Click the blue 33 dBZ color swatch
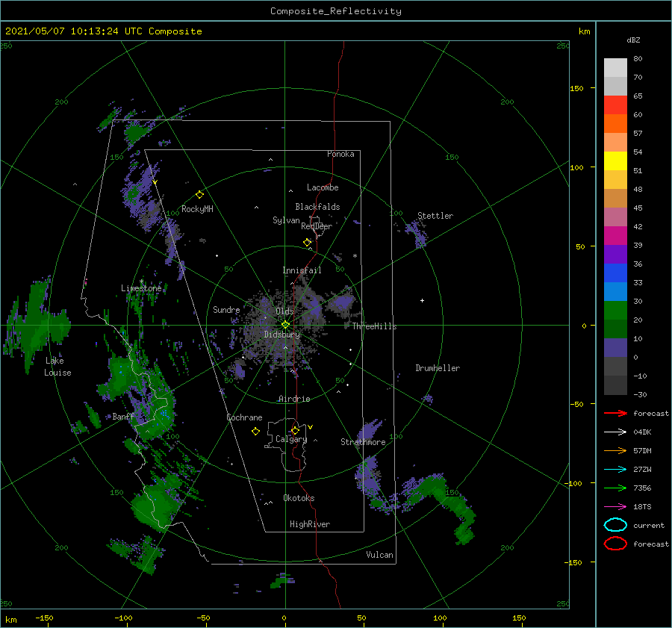This screenshot has height=628, width=672. tap(615, 273)
